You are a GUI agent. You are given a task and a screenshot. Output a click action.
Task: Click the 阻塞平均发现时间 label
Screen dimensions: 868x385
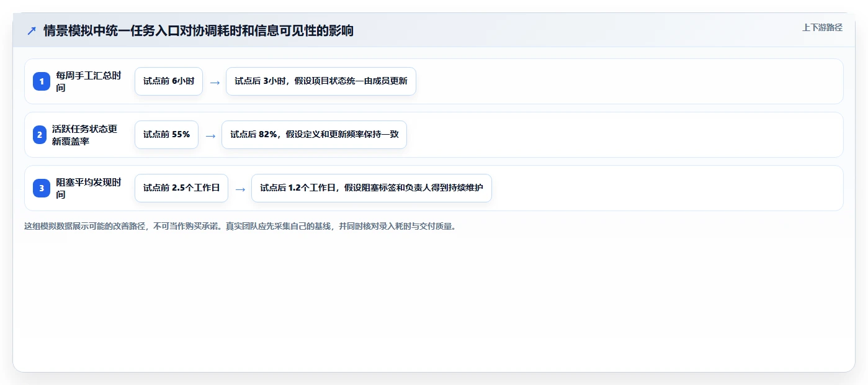89,188
